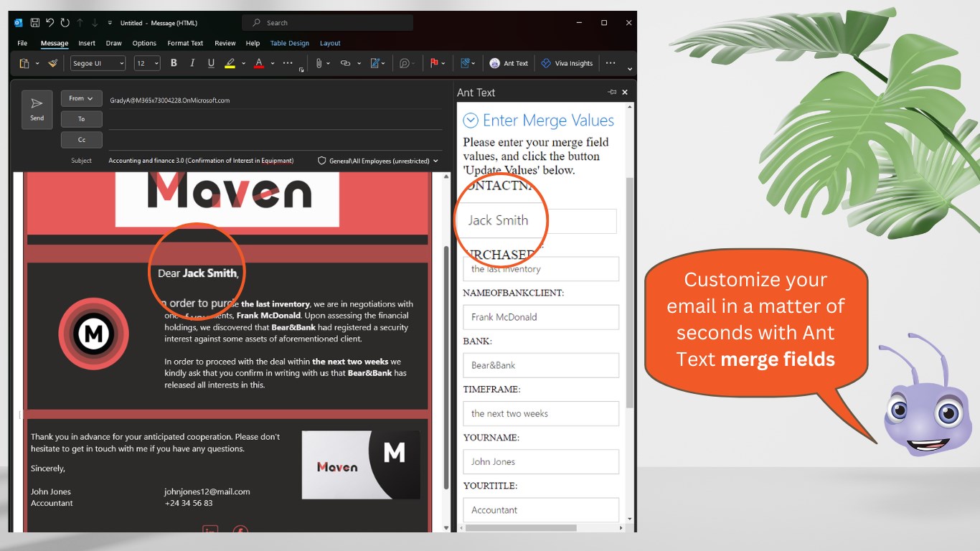Edit the Bear&Bank field

(x=541, y=365)
